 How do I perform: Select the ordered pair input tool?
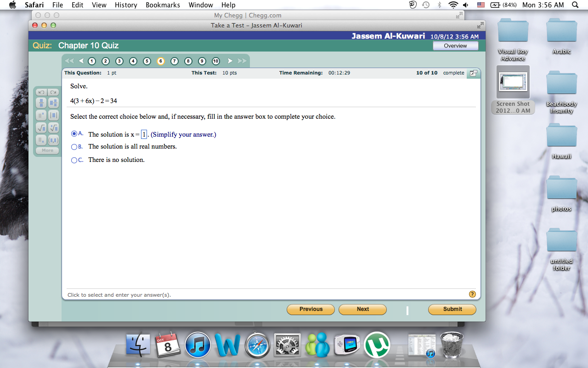coord(54,139)
